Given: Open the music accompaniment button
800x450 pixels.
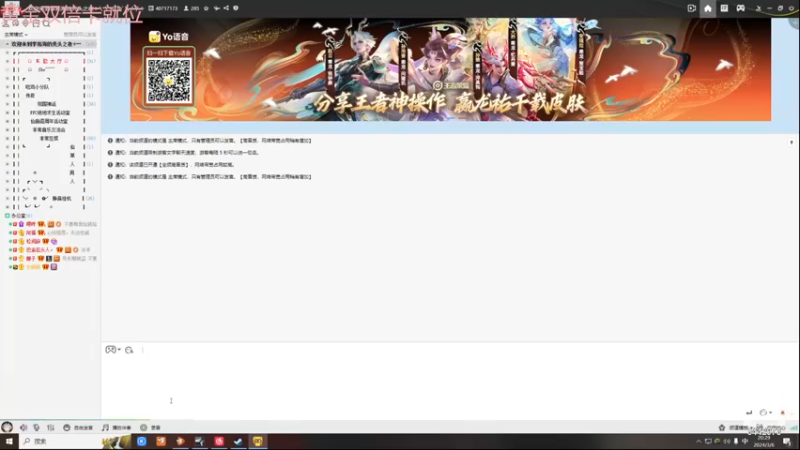Looking at the screenshot, I should coord(116,428).
